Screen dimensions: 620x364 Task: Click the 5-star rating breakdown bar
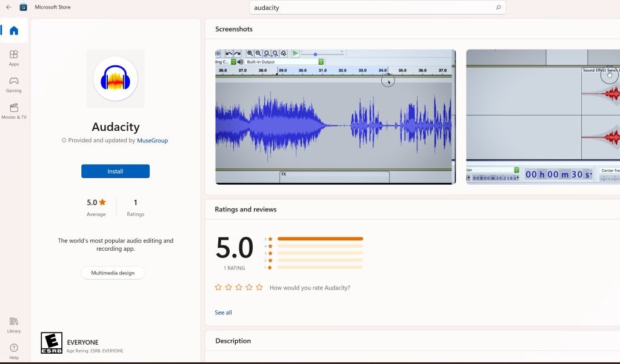pos(319,239)
